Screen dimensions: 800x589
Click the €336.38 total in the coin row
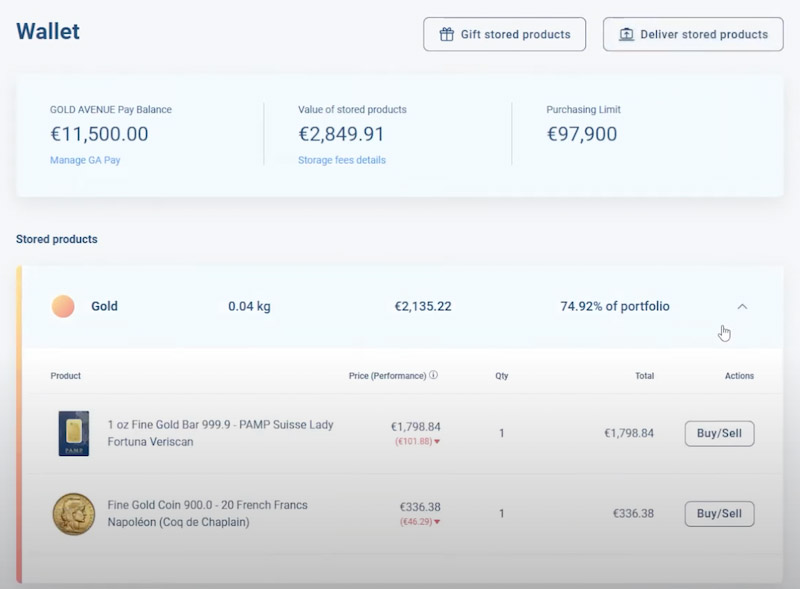[633, 513]
